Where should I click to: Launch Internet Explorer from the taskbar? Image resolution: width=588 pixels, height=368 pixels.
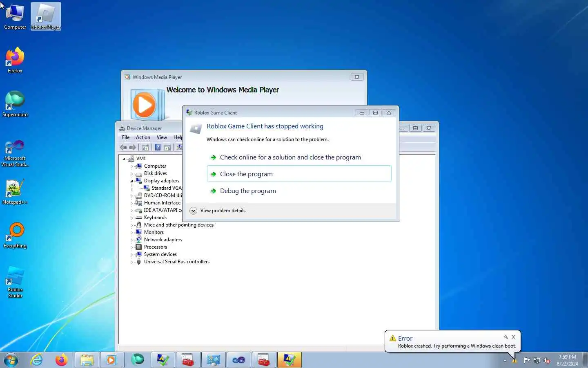pos(37,360)
